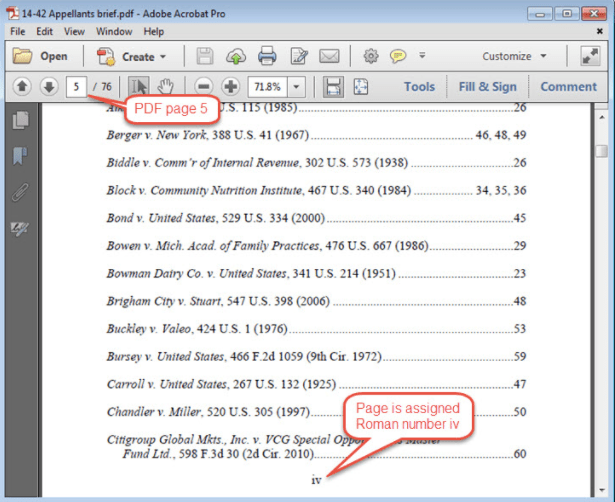Open the Tools pane
Image resolution: width=615 pixels, height=502 pixels.
(419, 87)
